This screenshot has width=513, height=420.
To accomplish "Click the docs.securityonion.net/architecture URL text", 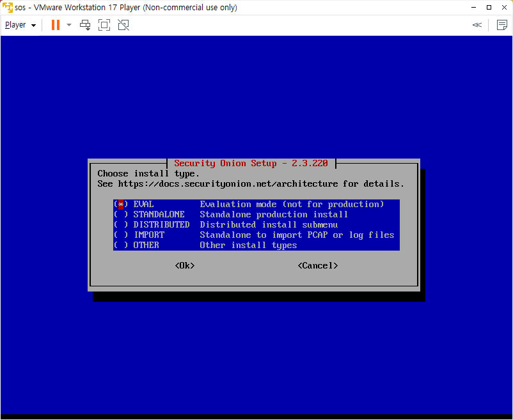I will [x=228, y=184].
